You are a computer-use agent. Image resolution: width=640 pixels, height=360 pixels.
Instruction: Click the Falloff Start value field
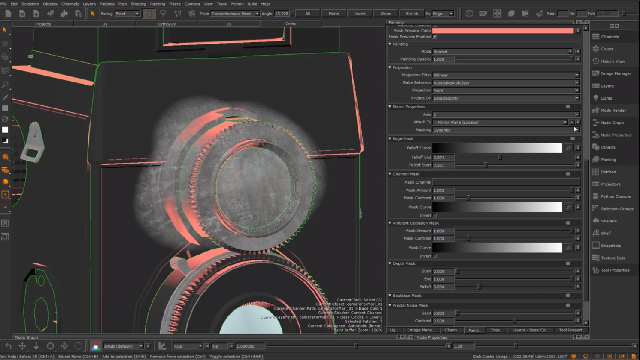tap(443, 165)
